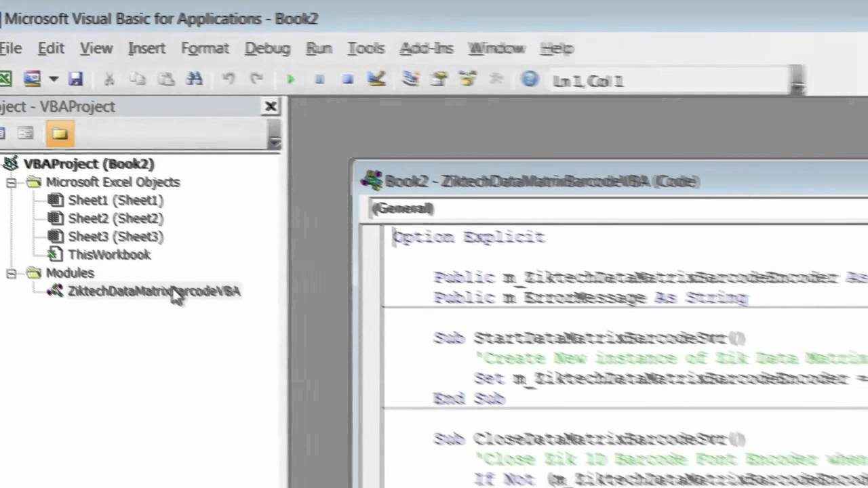Close the Project - VBAProject pane
The image size is (868, 488).
(271, 106)
